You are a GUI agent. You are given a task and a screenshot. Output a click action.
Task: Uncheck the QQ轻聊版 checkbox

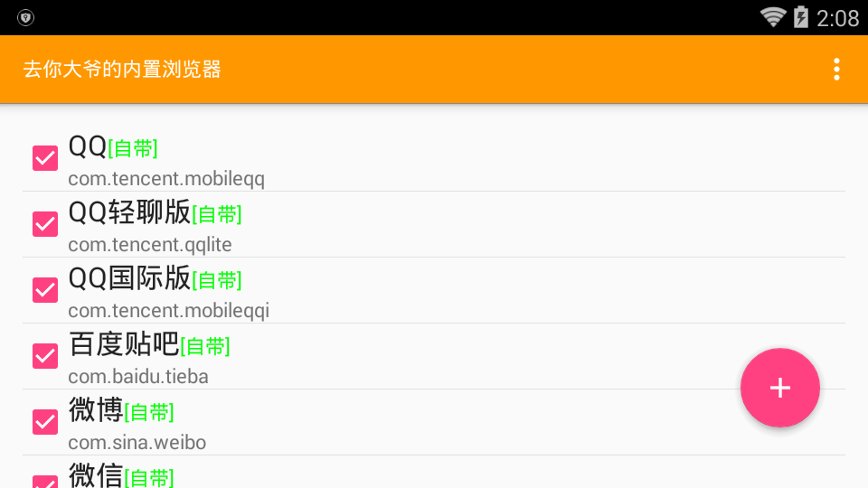(x=45, y=224)
